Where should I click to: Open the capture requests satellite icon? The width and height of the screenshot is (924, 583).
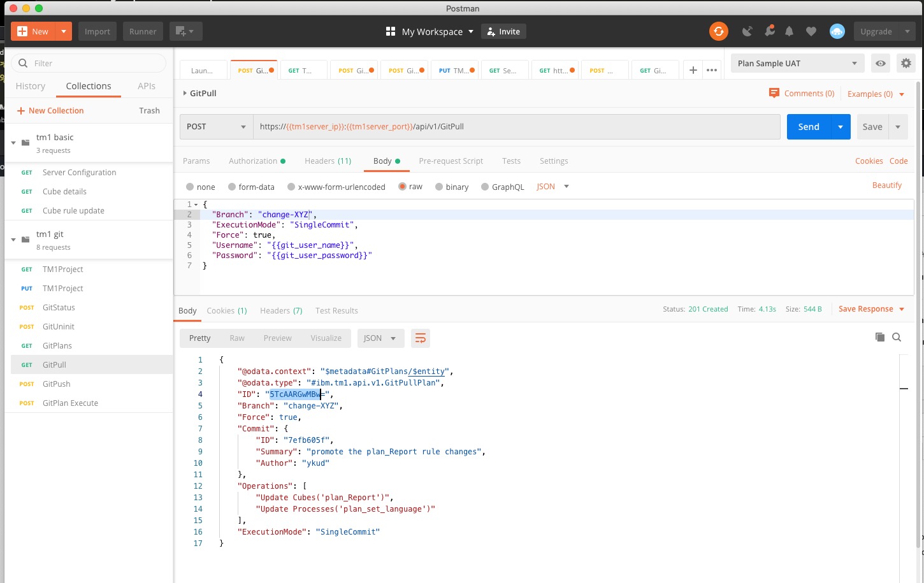747,31
